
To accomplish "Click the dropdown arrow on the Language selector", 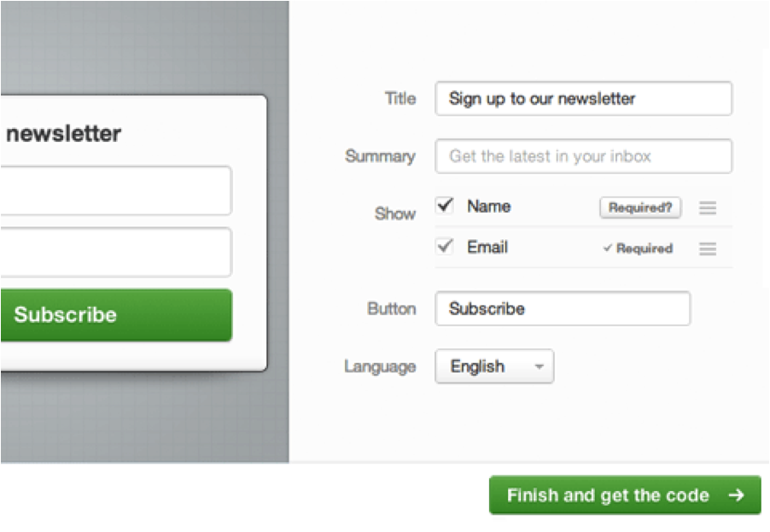I will pyautogui.click(x=540, y=366).
